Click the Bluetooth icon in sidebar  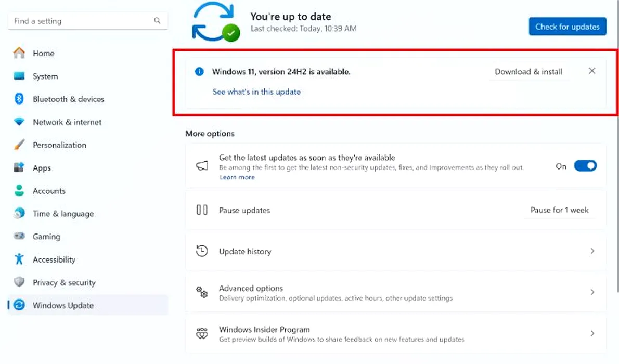[x=19, y=99]
